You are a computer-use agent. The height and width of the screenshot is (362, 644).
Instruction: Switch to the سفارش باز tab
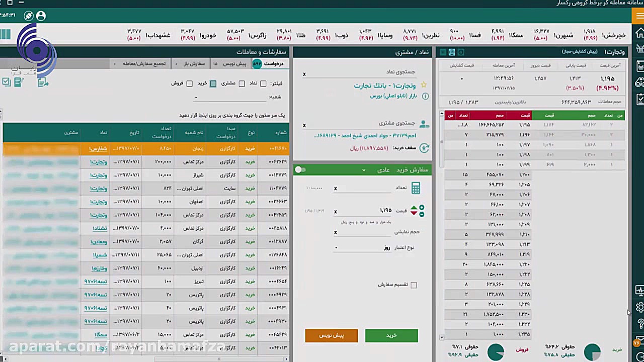click(190, 64)
